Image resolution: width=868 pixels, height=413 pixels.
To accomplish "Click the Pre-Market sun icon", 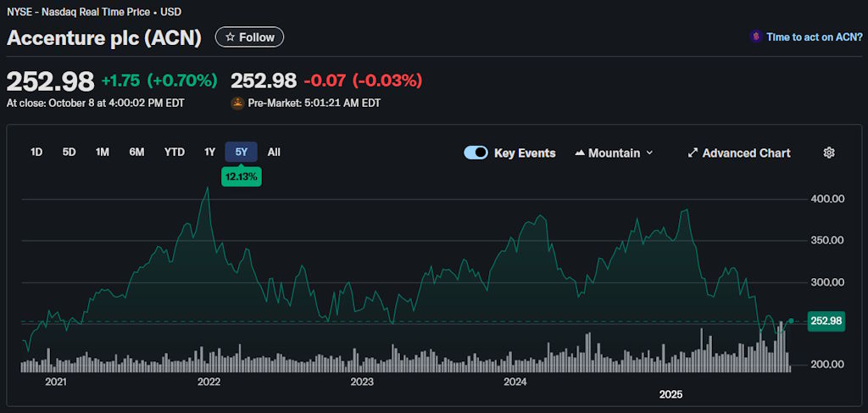I will [237, 103].
